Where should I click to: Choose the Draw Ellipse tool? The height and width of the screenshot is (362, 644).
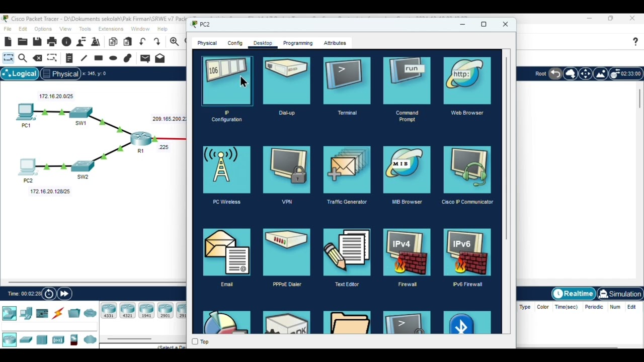coord(113,58)
